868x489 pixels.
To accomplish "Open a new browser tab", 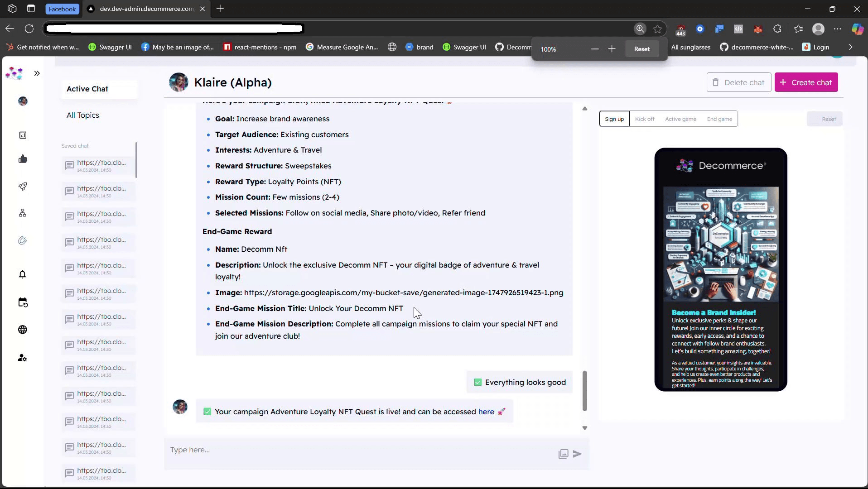I will pos(220,9).
